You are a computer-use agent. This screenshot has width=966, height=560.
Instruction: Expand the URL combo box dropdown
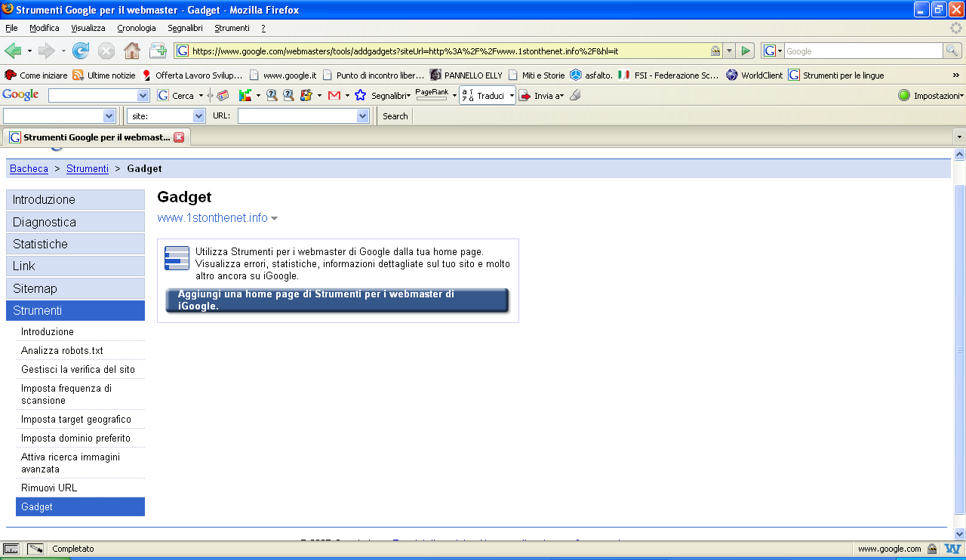(x=362, y=116)
